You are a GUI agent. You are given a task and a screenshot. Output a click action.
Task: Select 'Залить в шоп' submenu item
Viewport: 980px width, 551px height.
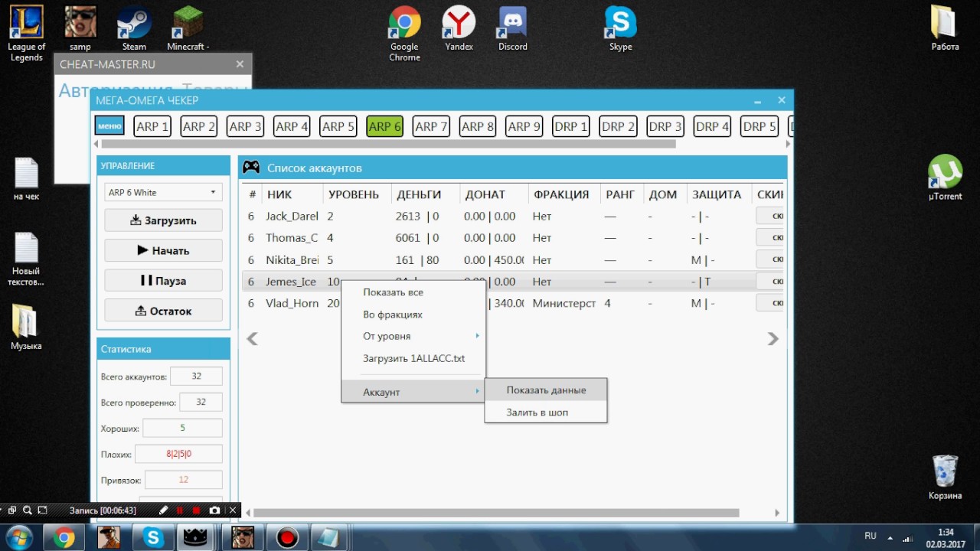point(546,412)
